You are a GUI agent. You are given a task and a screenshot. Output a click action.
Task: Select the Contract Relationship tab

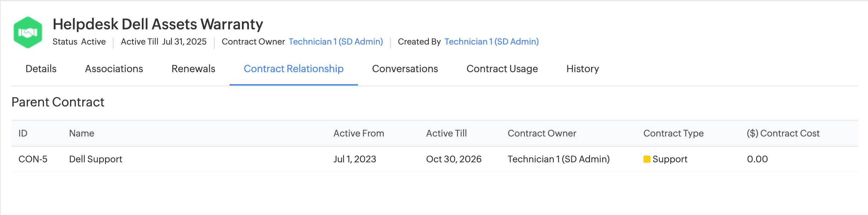pos(294,69)
